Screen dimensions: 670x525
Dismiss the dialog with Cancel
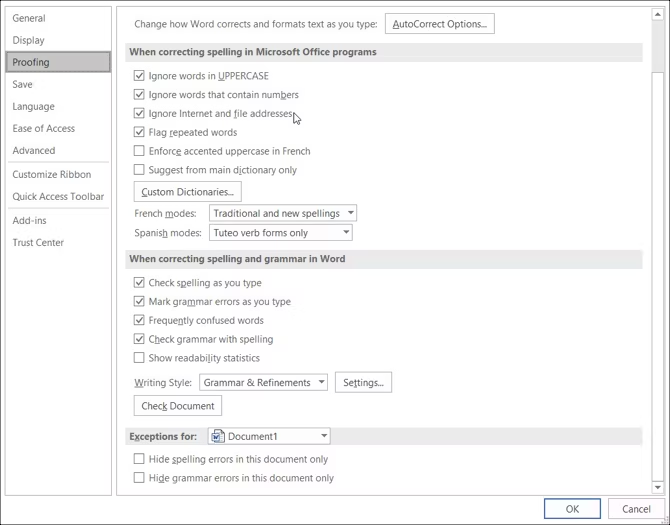tap(636, 509)
